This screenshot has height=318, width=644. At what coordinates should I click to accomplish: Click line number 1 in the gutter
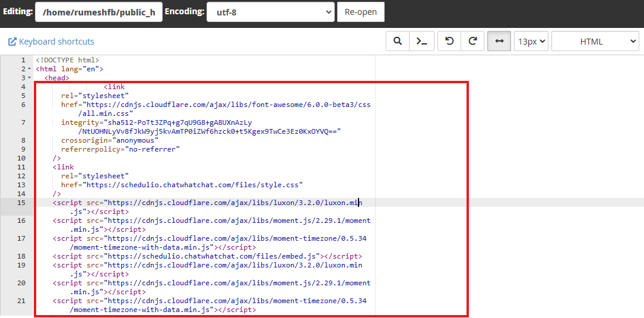pos(23,60)
